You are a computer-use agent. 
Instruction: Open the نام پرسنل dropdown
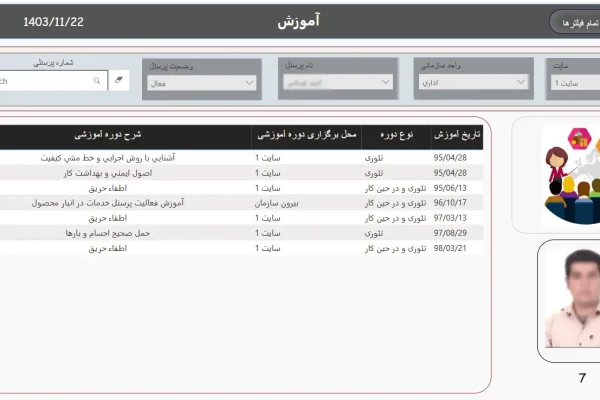pos(338,82)
